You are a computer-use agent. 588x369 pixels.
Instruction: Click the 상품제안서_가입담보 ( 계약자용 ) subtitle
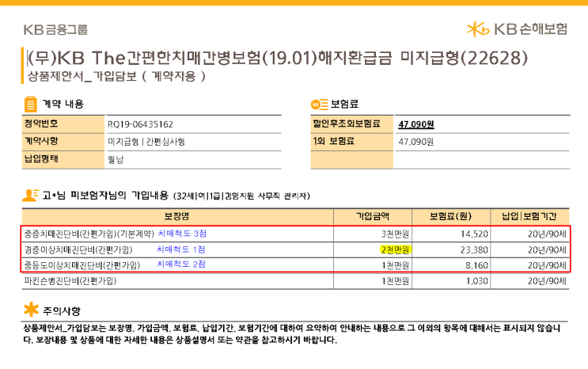116,77
